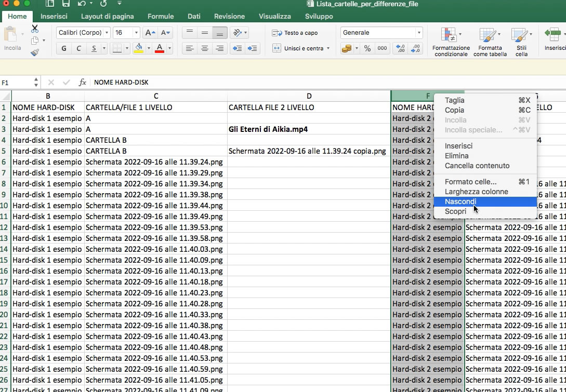Toggle bottom vertical alignment
Screen dimensions: 566x392
click(x=220, y=33)
